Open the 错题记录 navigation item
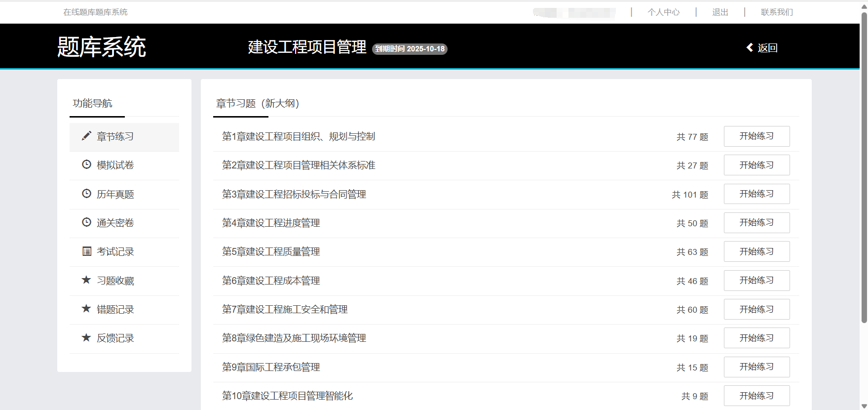868x410 pixels. click(124, 310)
